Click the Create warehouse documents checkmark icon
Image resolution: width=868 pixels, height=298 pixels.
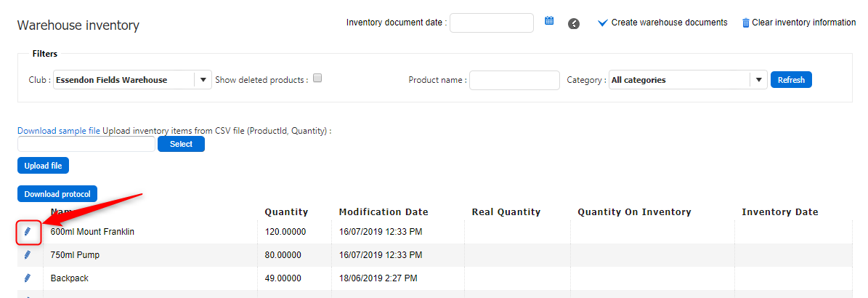click(x=602, y=23)
